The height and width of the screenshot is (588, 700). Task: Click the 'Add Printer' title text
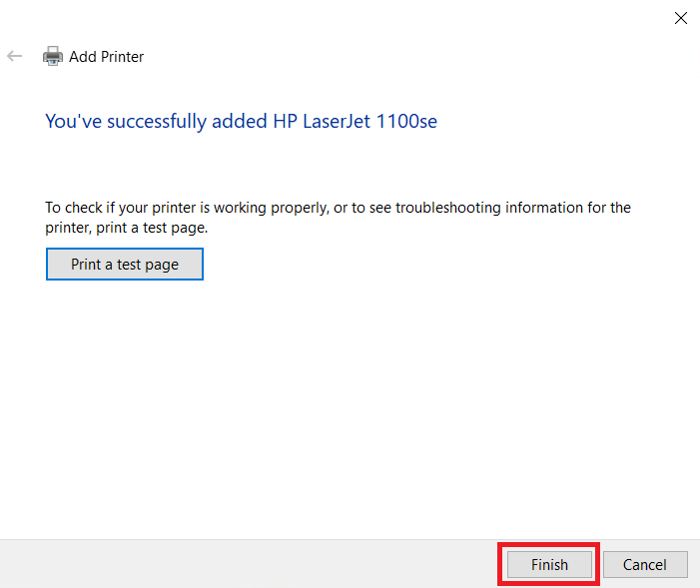(x=106, y=57)
